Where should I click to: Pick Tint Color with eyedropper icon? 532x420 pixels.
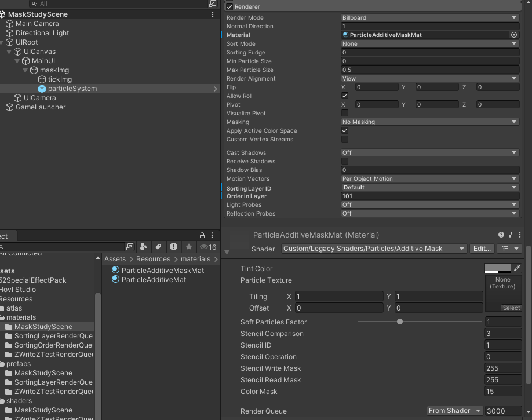517,268
